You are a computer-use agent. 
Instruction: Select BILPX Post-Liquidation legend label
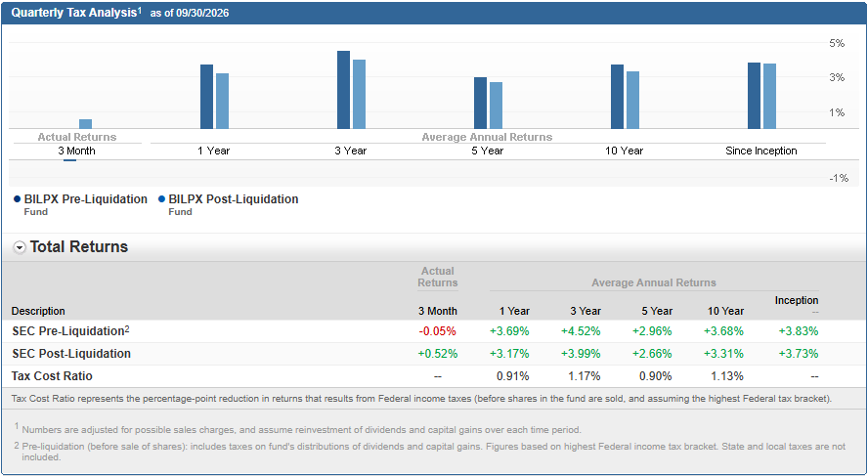tap(233, 199)
